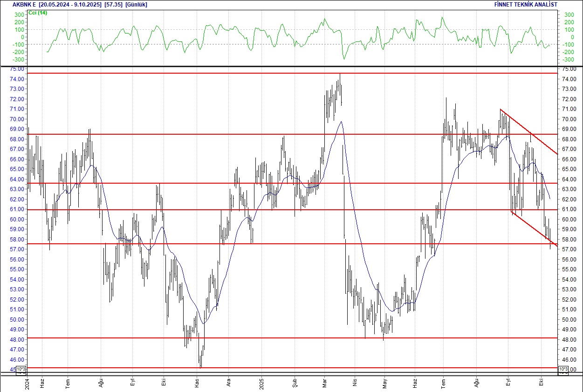This screenshot has width=583, height=392.
Task: Click the divider between CCI and price panels
Action: click(291, 67)
